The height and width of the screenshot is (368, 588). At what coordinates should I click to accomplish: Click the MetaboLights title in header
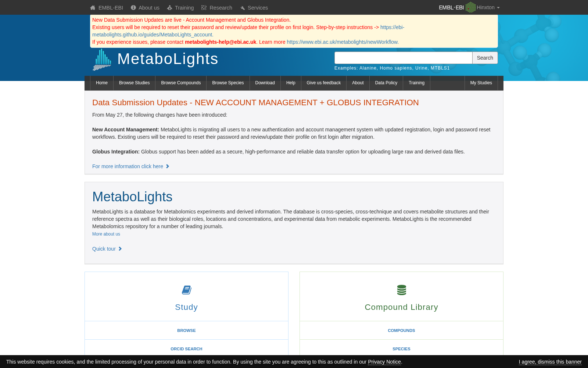(168, 59)
